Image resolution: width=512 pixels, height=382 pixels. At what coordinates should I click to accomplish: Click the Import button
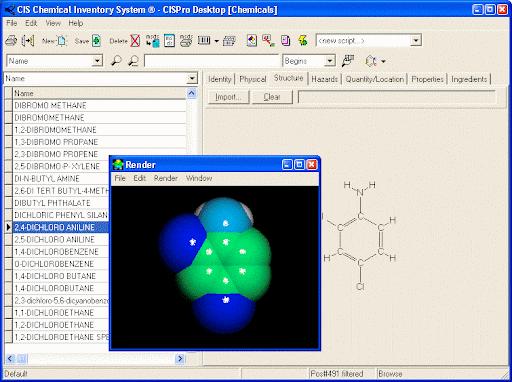[x=228, y=97]
